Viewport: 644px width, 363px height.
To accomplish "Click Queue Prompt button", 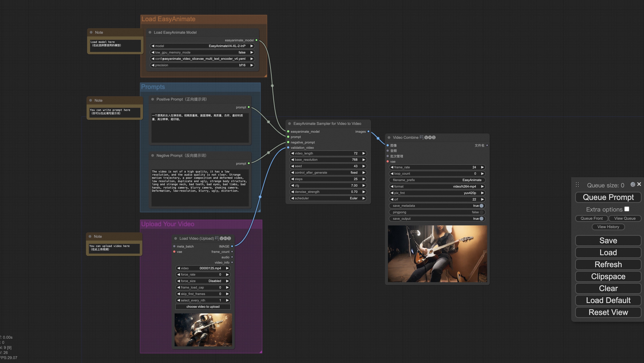I will 608,197.
